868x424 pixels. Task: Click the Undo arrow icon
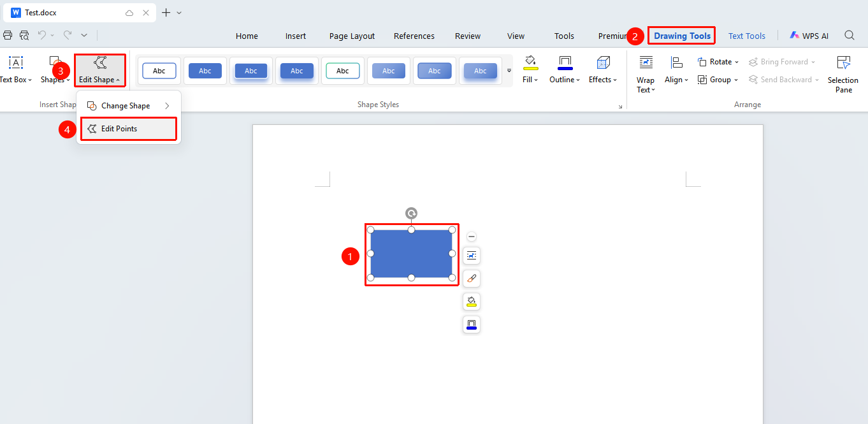[x=42, y=35]
